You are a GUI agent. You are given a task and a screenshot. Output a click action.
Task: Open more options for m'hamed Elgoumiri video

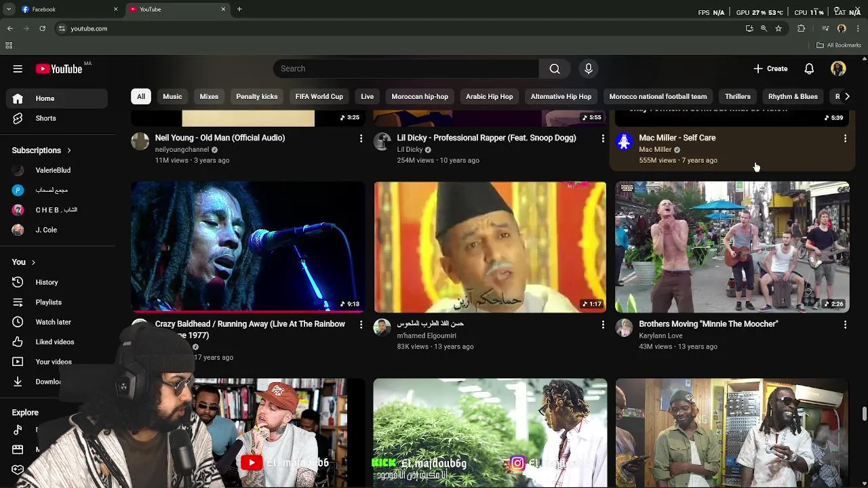tap(603, 325)
